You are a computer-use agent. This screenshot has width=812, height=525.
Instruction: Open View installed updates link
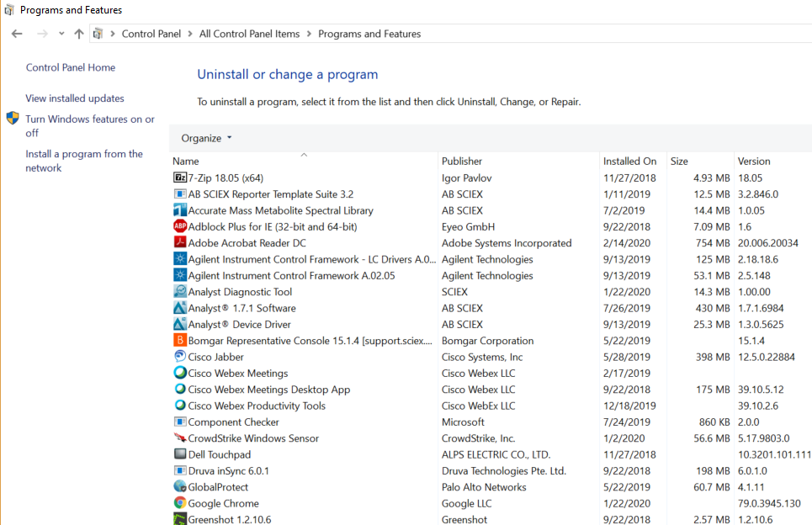pos(75,98)
